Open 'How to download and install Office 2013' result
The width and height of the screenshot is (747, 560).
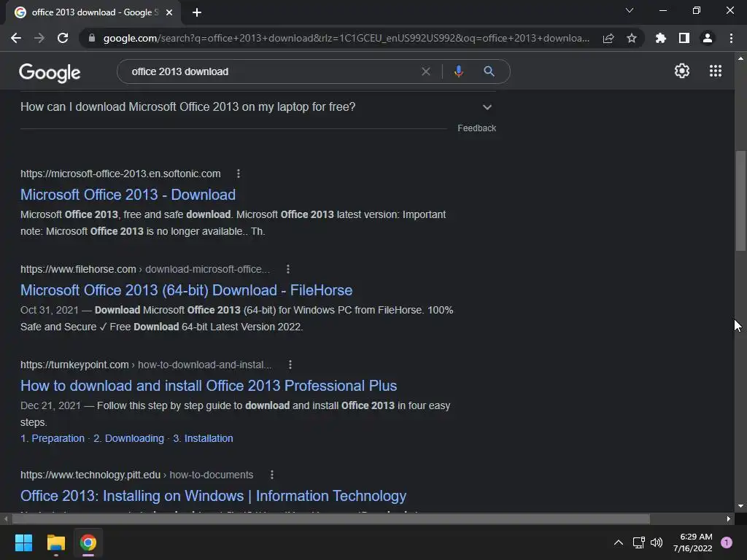[x=209, y=386]
